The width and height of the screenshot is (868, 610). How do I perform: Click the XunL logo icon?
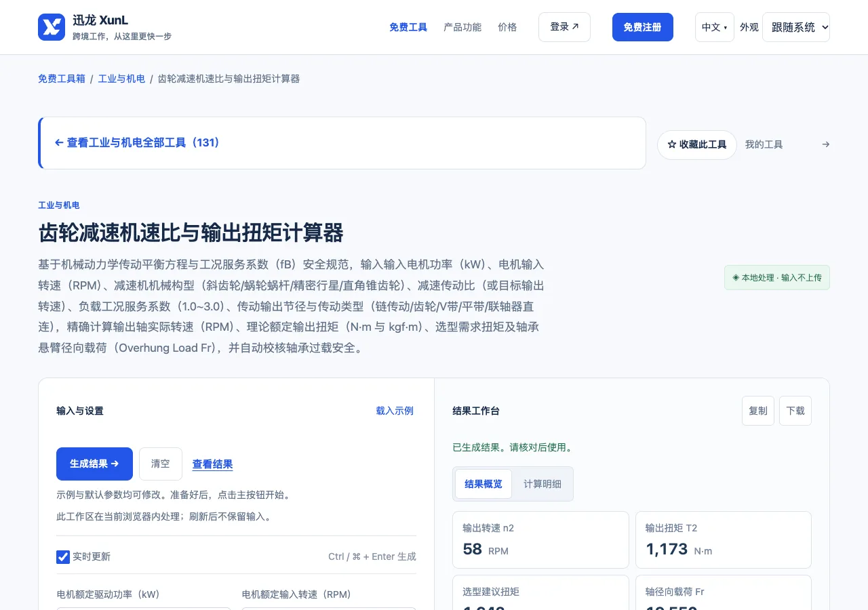coord(52,27)
